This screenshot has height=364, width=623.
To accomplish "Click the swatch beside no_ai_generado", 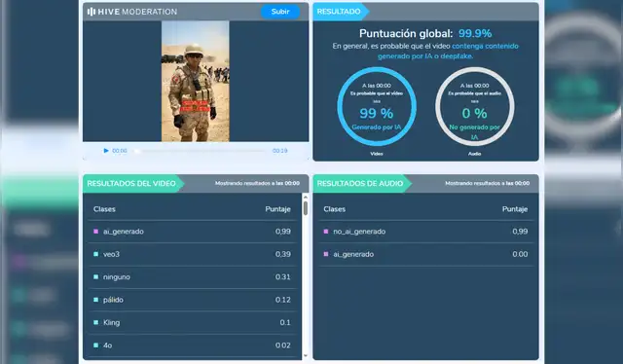I will click(326, 232).
